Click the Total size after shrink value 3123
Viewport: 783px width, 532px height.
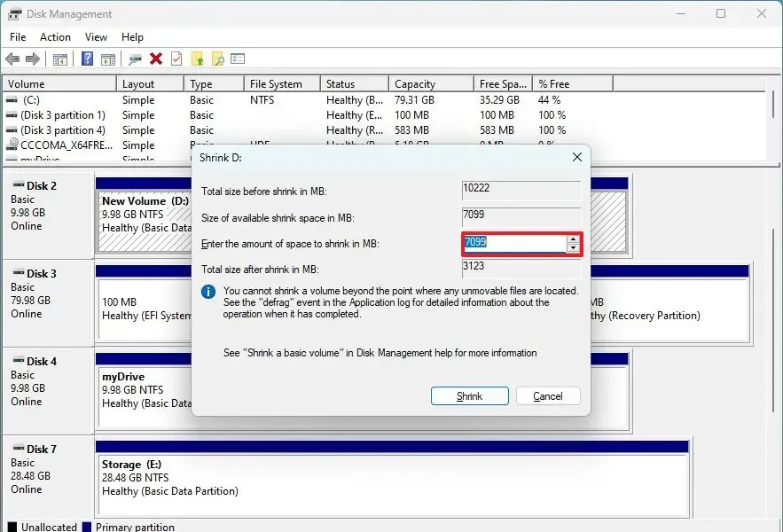tap(521, 267)
